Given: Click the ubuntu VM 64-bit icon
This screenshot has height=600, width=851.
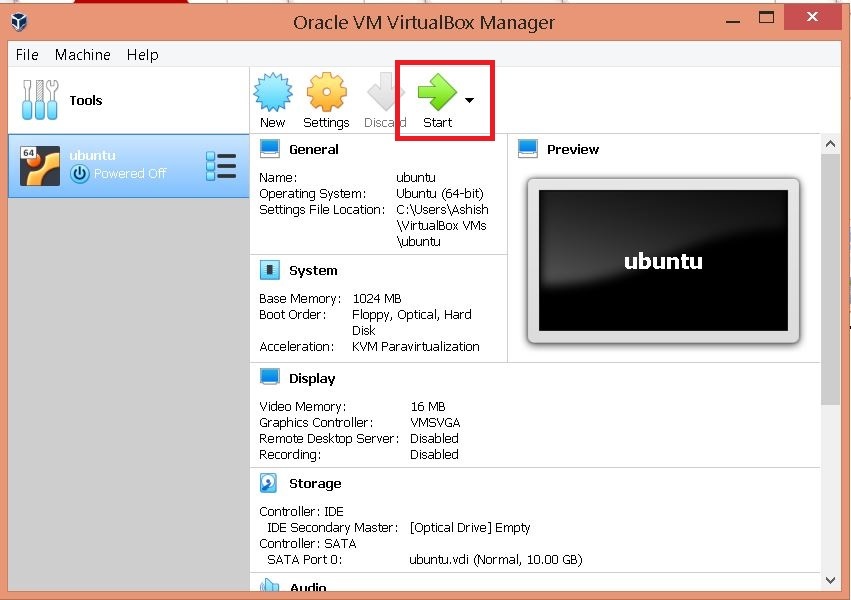Looking at the screenshot, I should 40,166.
